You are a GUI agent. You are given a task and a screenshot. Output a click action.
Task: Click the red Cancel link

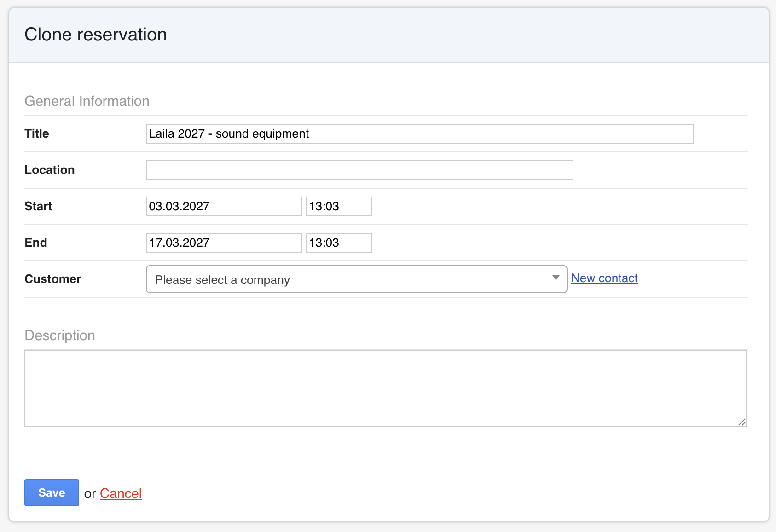(x=121, y=493)
